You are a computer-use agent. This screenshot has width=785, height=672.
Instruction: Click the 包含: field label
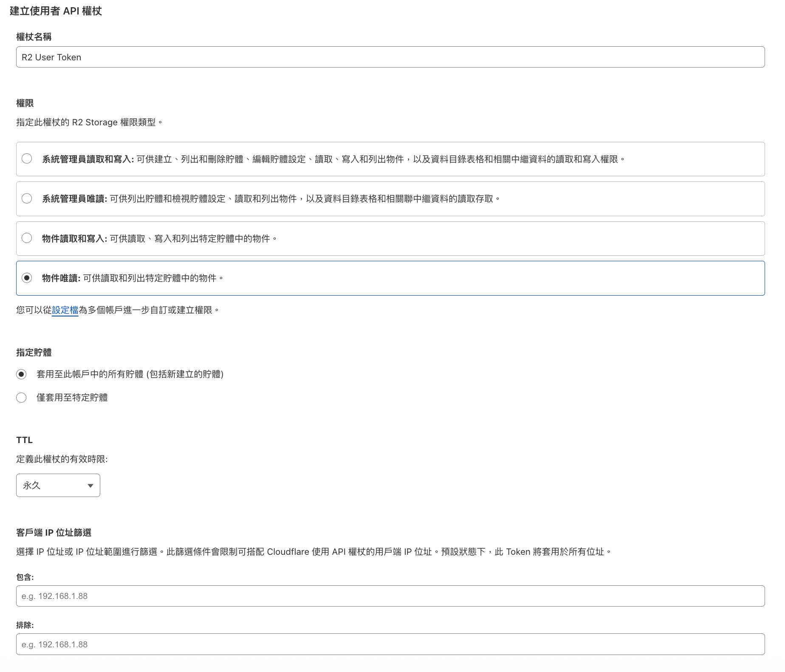click(x=25, y=577)
